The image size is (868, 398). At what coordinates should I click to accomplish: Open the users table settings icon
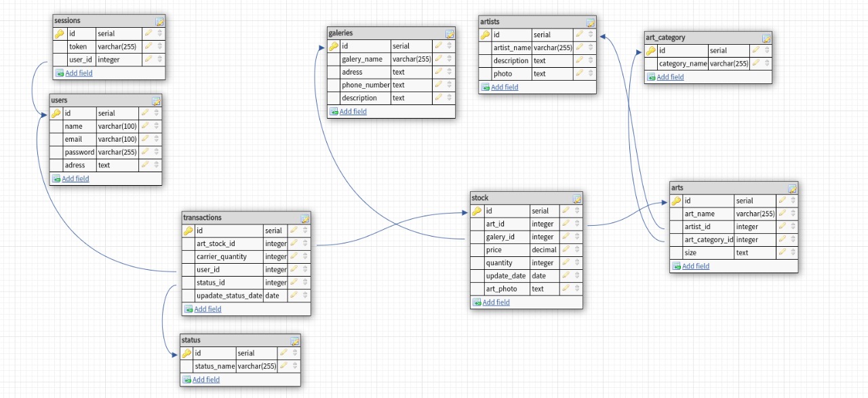tap(156, 101)
